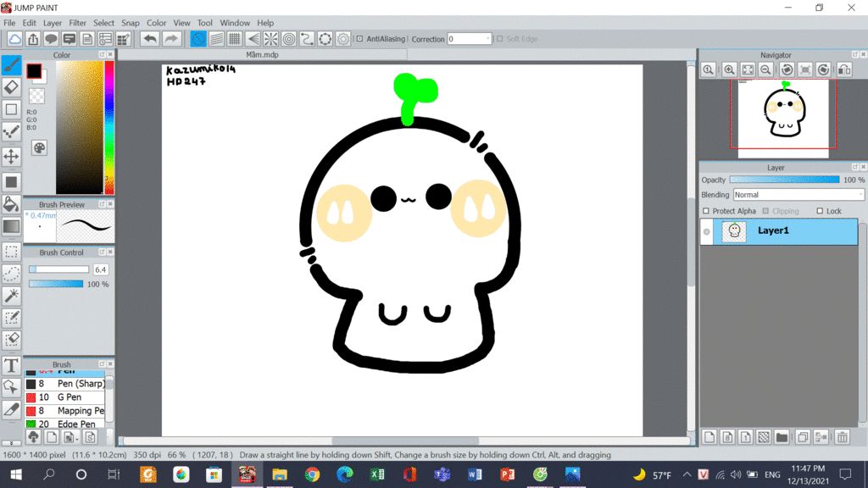Add new layer folder icon
Screen dimensions: 868x488
[x=782, y=437]
